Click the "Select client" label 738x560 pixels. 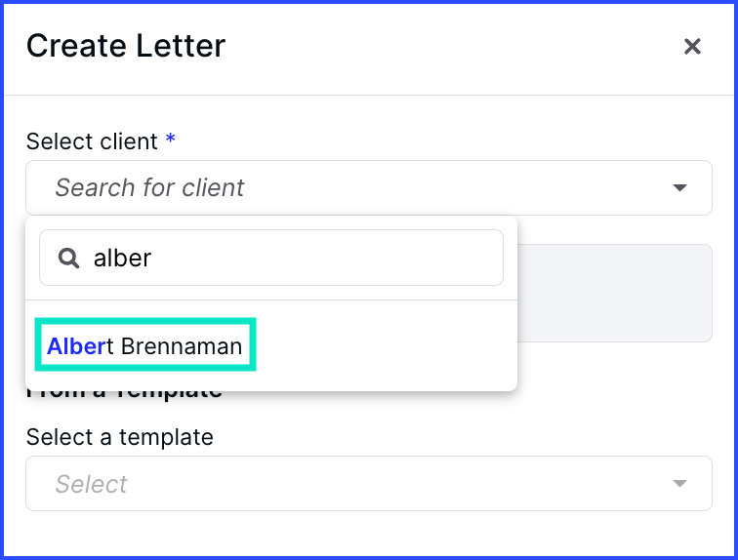click(x=92, y=141)
